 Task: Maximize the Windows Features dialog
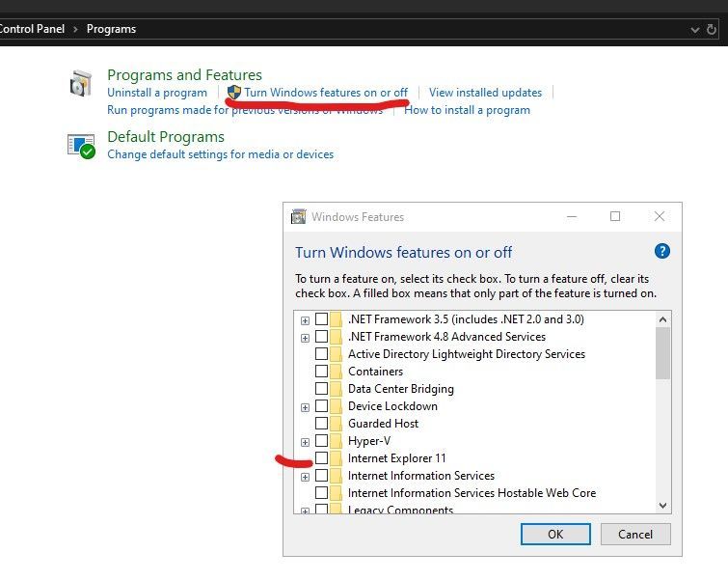click(x=615, y=216)
